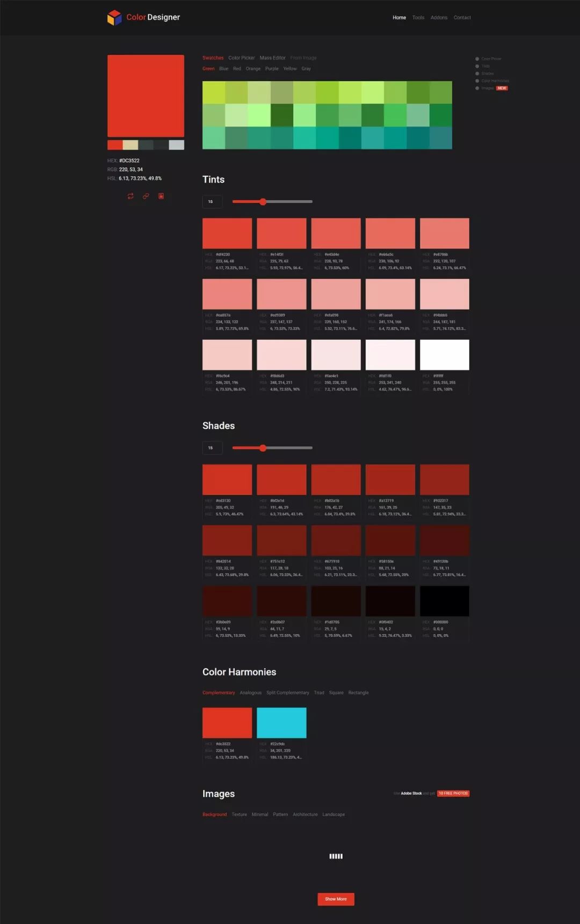
Task: Click the Color Designer cube logo
Action: tap(114, 18)
